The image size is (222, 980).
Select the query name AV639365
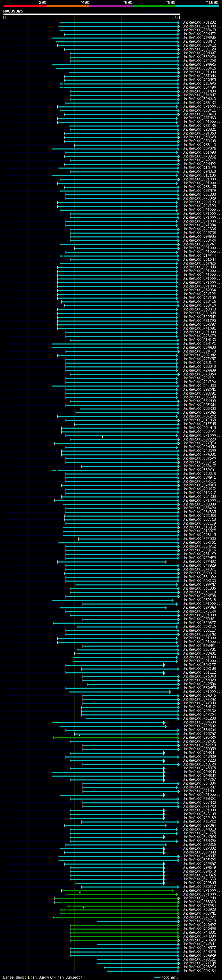click(x=13, y=11)
